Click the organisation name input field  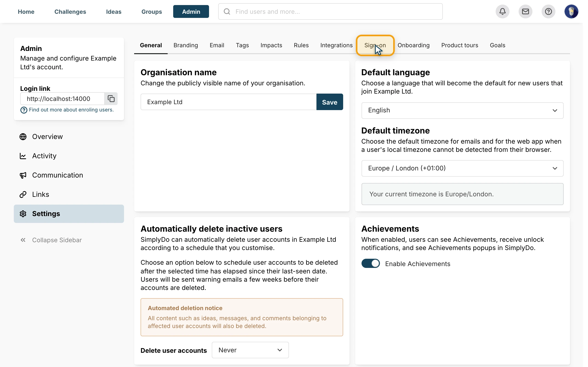click(x=228, y=102)
